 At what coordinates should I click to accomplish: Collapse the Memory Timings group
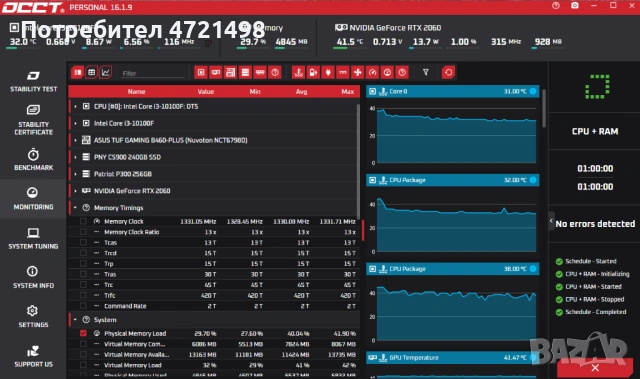coord(76,208)
